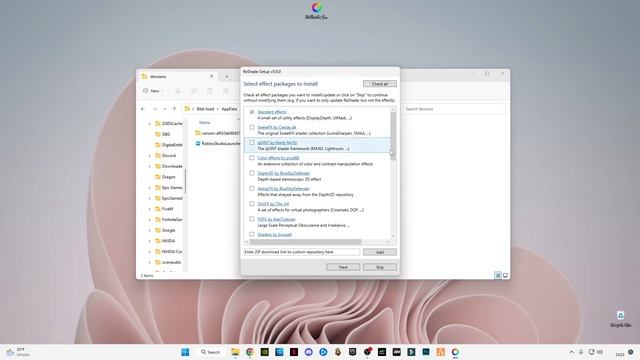Open Discord from the taskbar
This screenshot has width=640, height=360.
click(x=309, y=352)
